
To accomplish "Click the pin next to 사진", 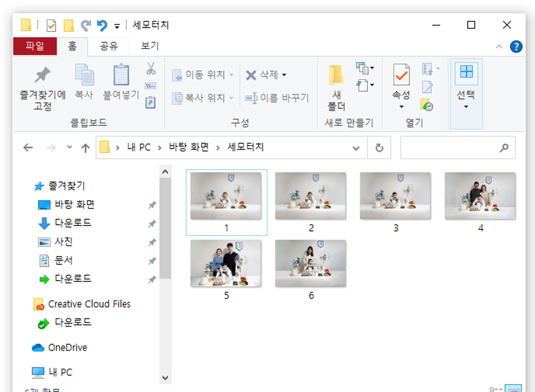I will click(x=152, y=242).
